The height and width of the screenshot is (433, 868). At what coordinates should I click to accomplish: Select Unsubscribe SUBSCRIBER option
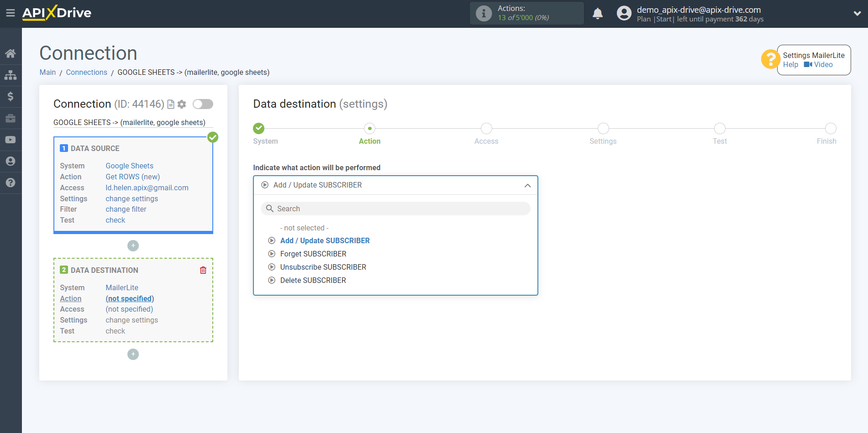[323, 267]
